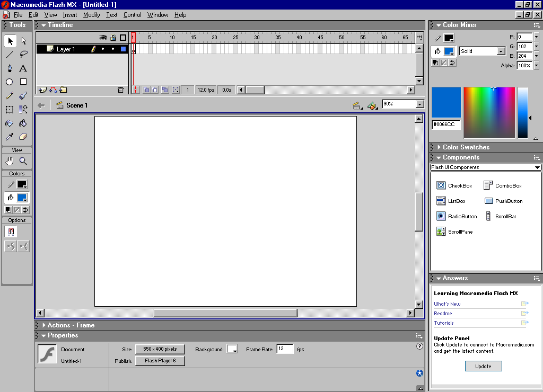Open the Modify menu
Screen dimensions: 543x392
click(91, 15)
